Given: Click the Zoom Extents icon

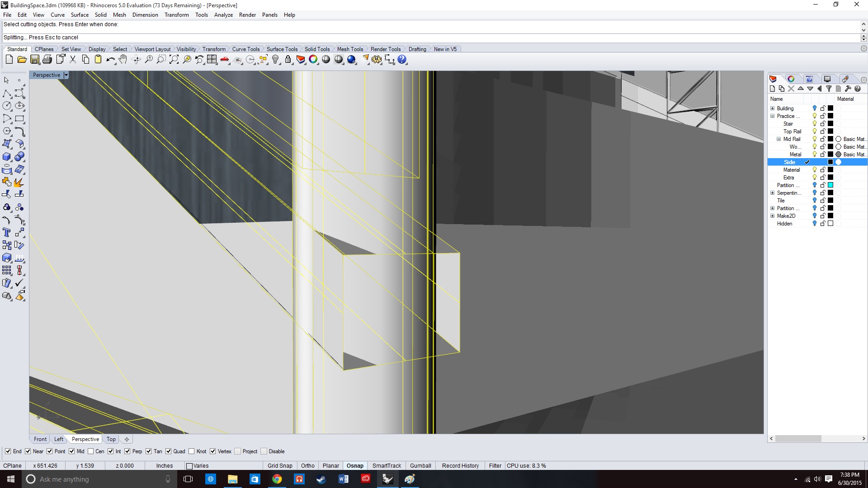Looking at the screenshot, I should pos(174,60).
